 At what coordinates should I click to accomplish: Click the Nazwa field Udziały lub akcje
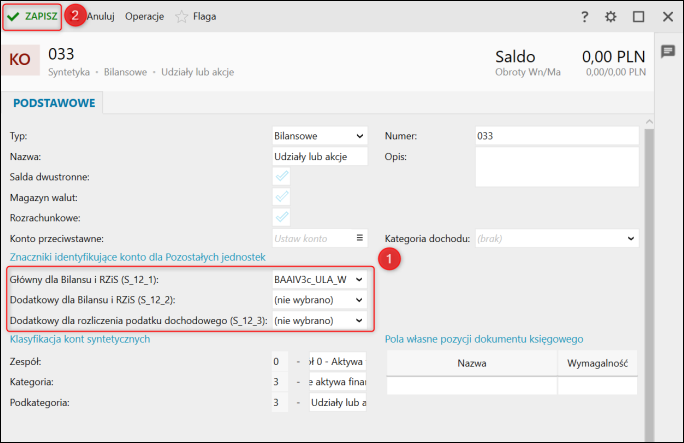(320, 157)
